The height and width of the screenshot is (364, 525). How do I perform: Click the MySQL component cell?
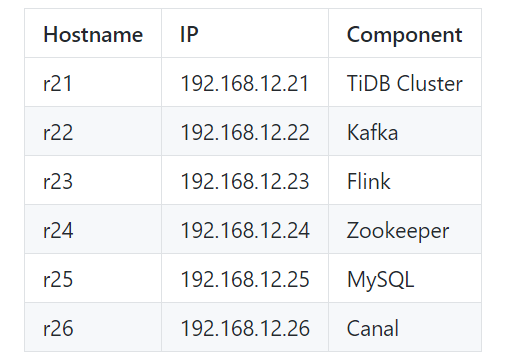[x=405, y=278]
